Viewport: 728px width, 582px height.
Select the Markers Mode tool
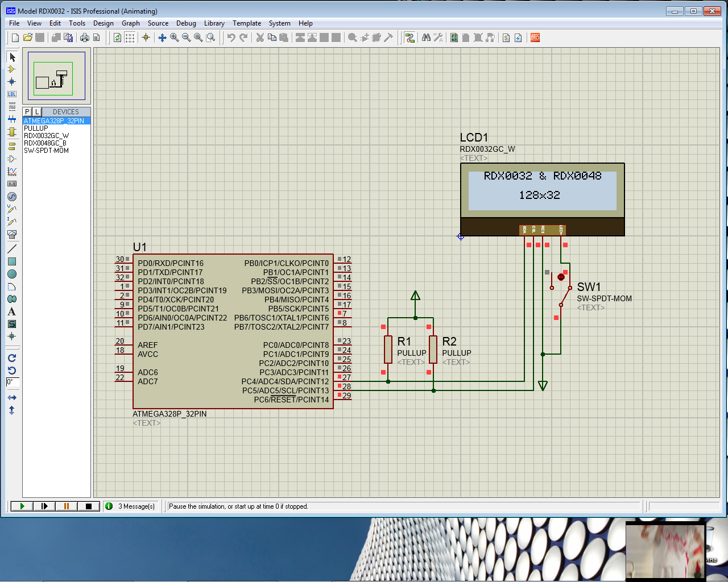point(12,336)
